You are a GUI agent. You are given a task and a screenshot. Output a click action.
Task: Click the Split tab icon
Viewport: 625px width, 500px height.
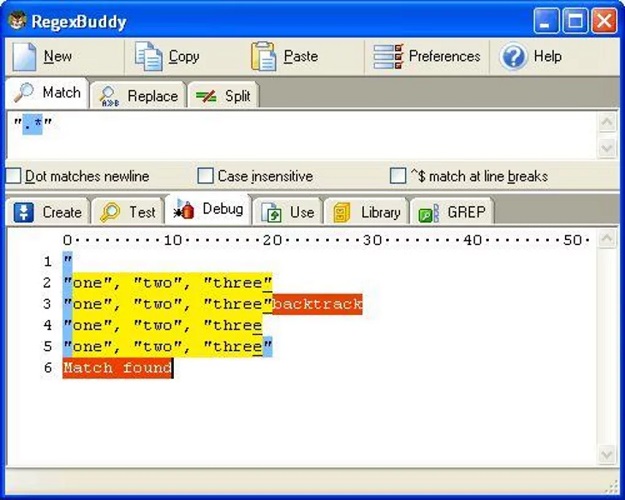[x=206, y=96]
